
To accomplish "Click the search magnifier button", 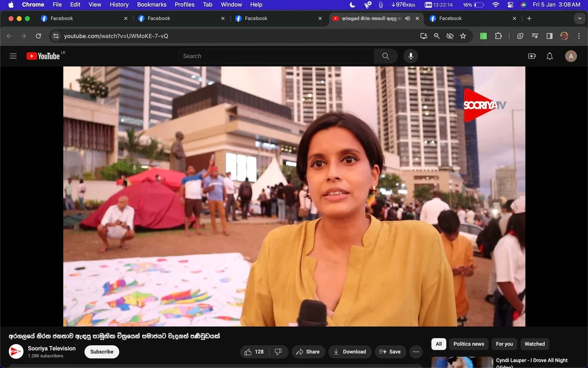I will (x=385, y=56).
